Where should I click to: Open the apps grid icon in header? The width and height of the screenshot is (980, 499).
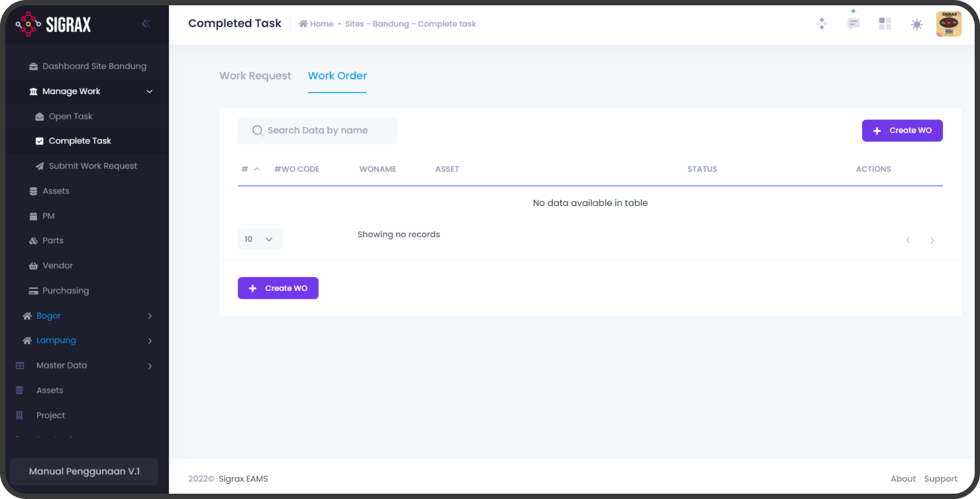tap(885, 24)
